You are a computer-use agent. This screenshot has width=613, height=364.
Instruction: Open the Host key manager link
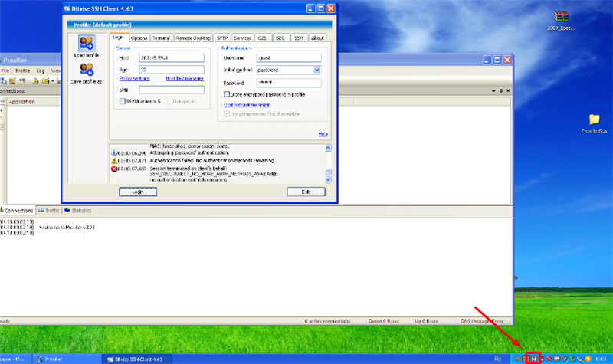(185, 79)
